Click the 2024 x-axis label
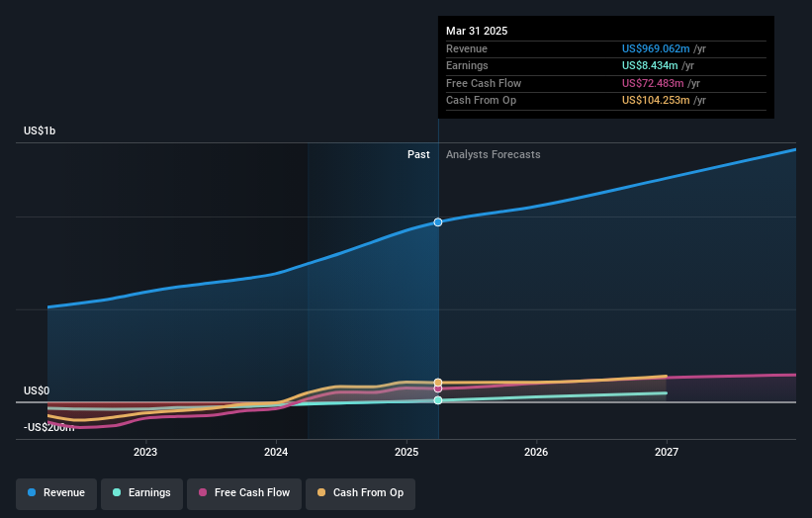The height and width of the screenshot is (518, 812). point(276,452)
